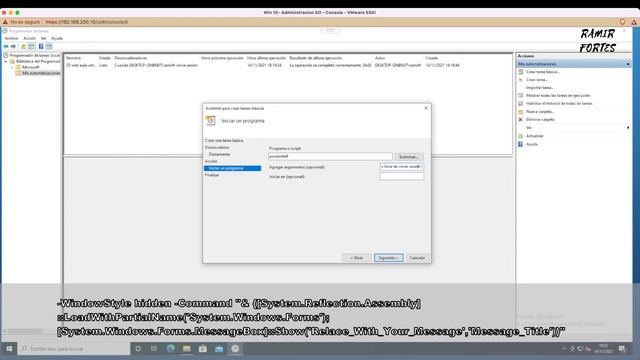Open File Explorer from the taskbar
The width and height of the screenshot is (640, 360).
tap(187, 349)
